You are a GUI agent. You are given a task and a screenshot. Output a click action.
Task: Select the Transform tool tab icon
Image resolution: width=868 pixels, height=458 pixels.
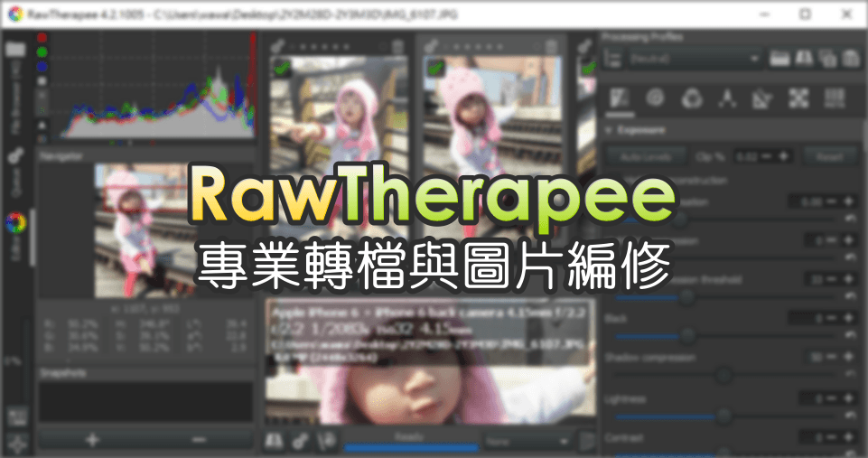tap(762, 98)
